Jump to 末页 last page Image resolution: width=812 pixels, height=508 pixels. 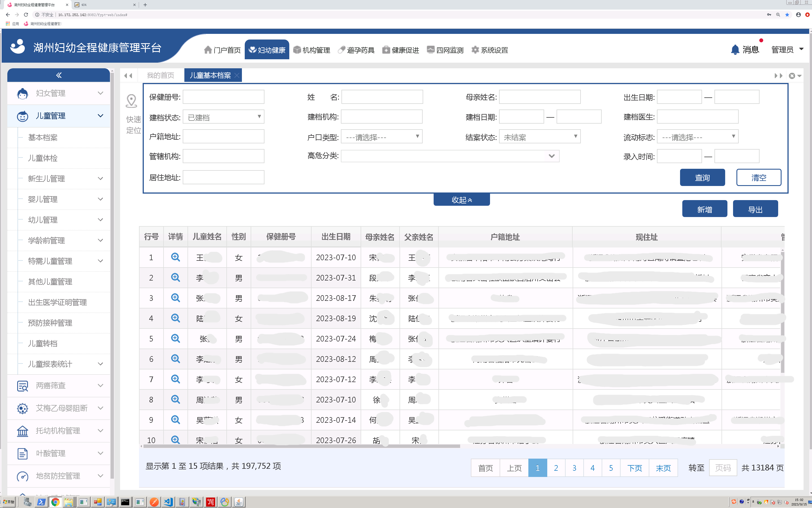[x=663, y=468]
